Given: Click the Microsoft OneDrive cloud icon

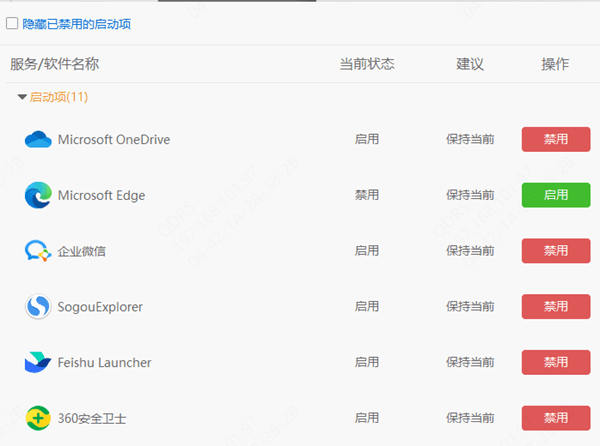Looking at the screenshot, I should (x=38, y=140).
